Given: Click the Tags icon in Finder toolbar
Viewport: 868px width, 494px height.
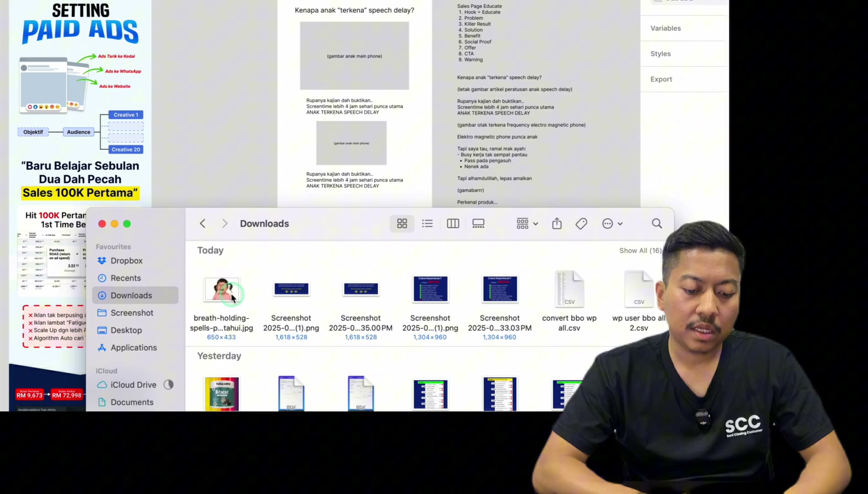Looking at the screenshot, I should click(x=581, y=224).
